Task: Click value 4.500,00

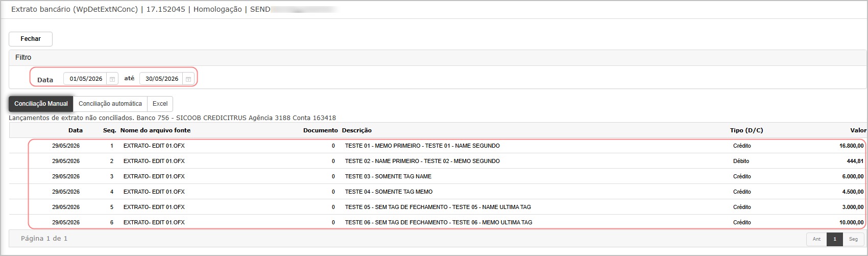Action: pos(853,192)
